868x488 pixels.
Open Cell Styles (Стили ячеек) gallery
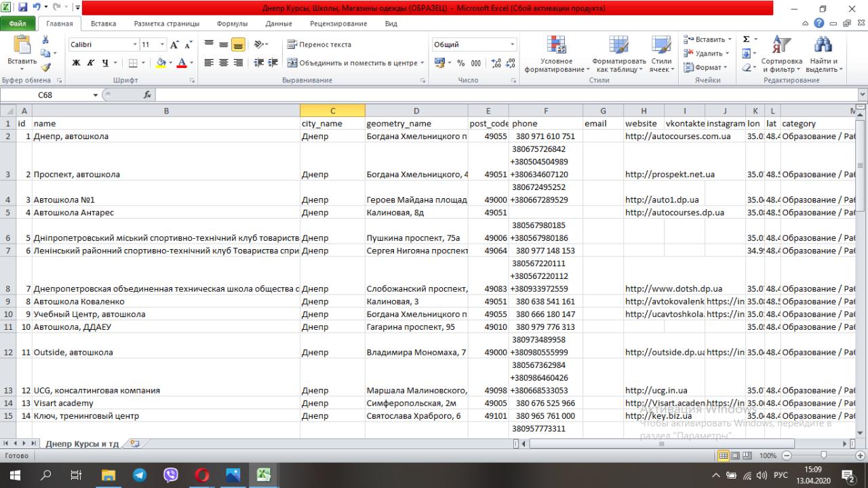pos(660,54)
